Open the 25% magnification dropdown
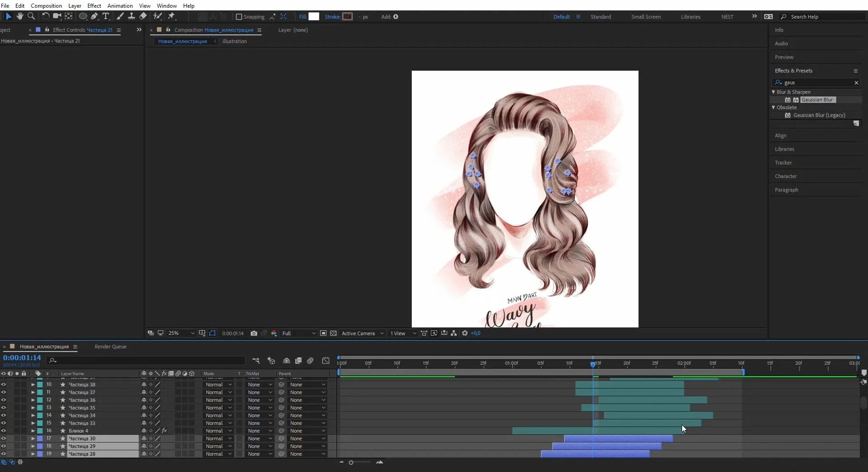The image size is (868, 472). (x=181, y=333)
